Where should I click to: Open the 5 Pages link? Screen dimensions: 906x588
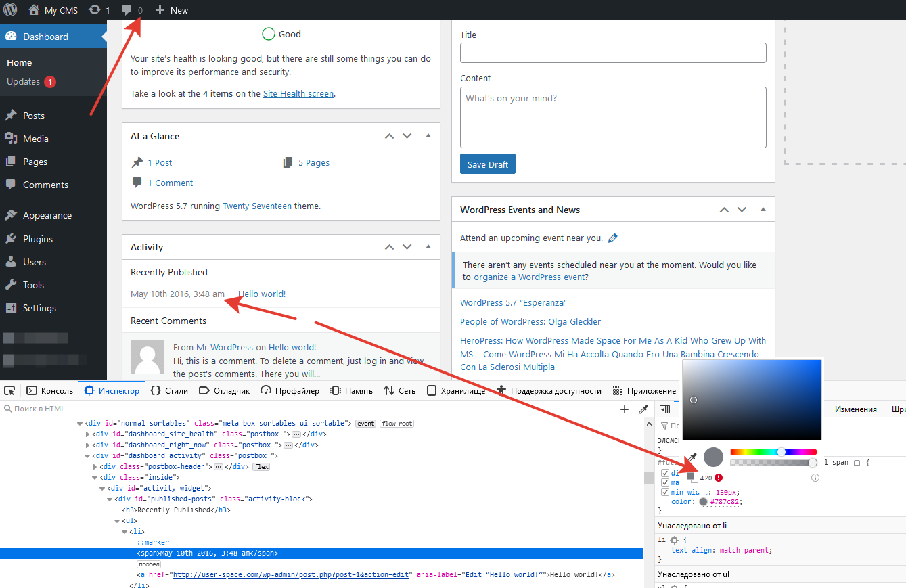[314, 163]
